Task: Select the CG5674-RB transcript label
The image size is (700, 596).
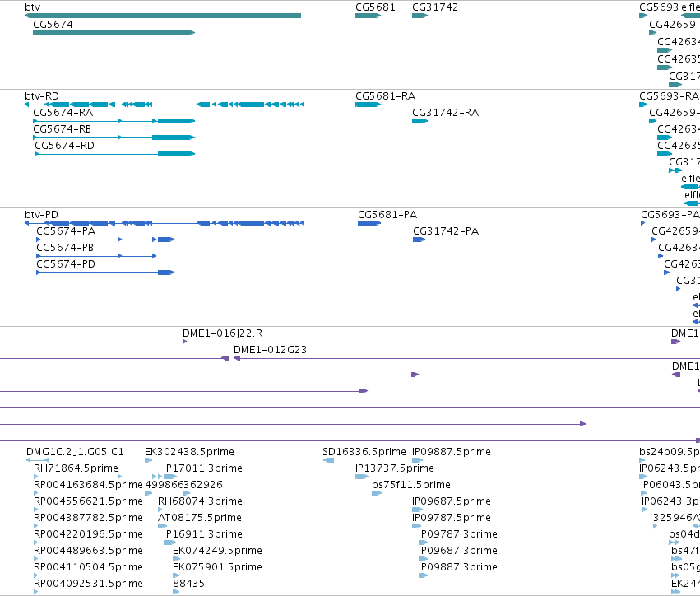Action: coord(62,129)
